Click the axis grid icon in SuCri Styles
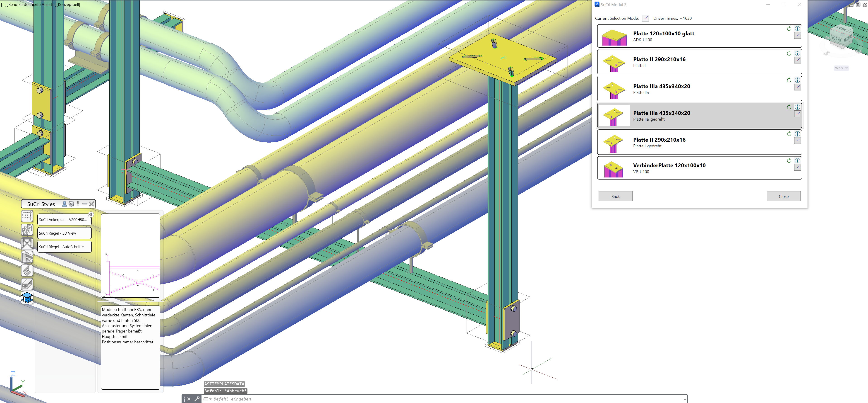 [27, 216]
